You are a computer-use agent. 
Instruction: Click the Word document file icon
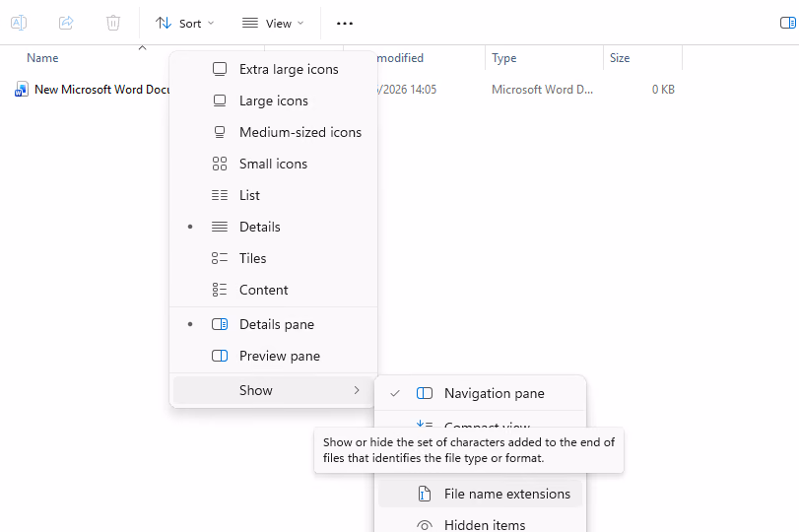(x=21, y=90)
